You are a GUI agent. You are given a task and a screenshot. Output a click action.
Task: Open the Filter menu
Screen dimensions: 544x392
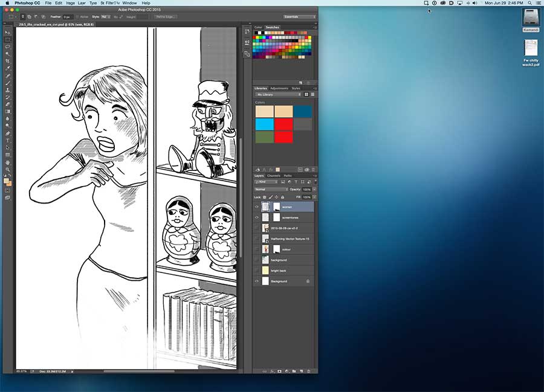(x=110, y=3)
